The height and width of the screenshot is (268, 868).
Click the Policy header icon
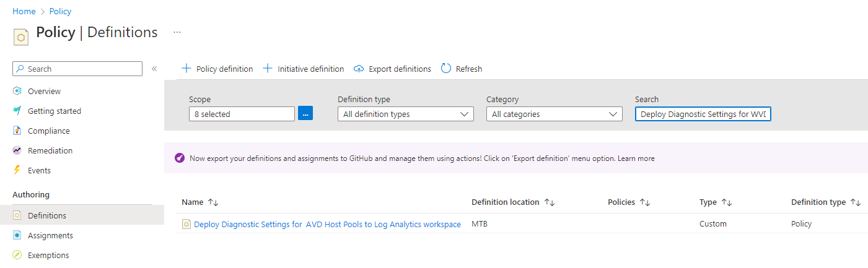[20, 37]
